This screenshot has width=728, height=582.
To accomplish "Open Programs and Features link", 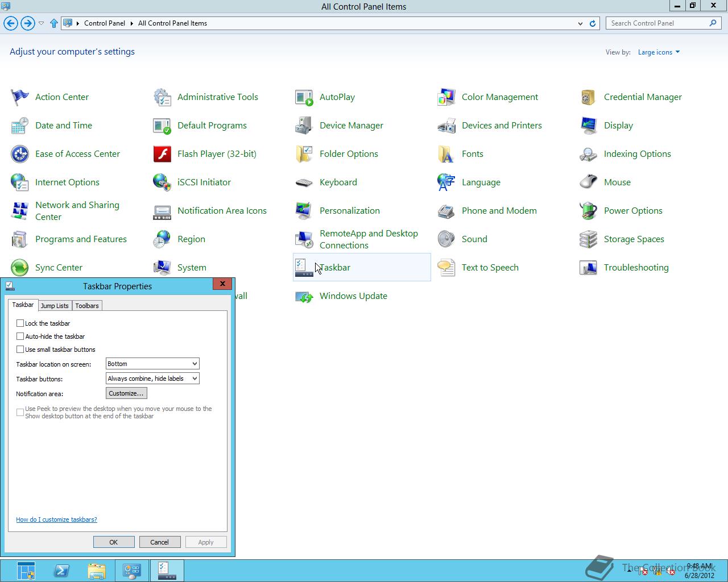I will pyautogui.click(x=81, y=239).
